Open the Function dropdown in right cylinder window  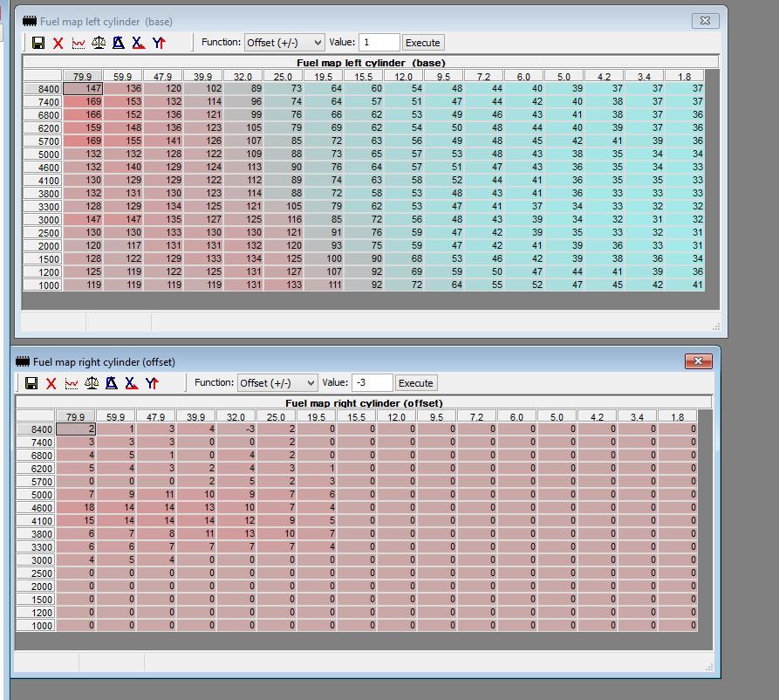[277, 383]
